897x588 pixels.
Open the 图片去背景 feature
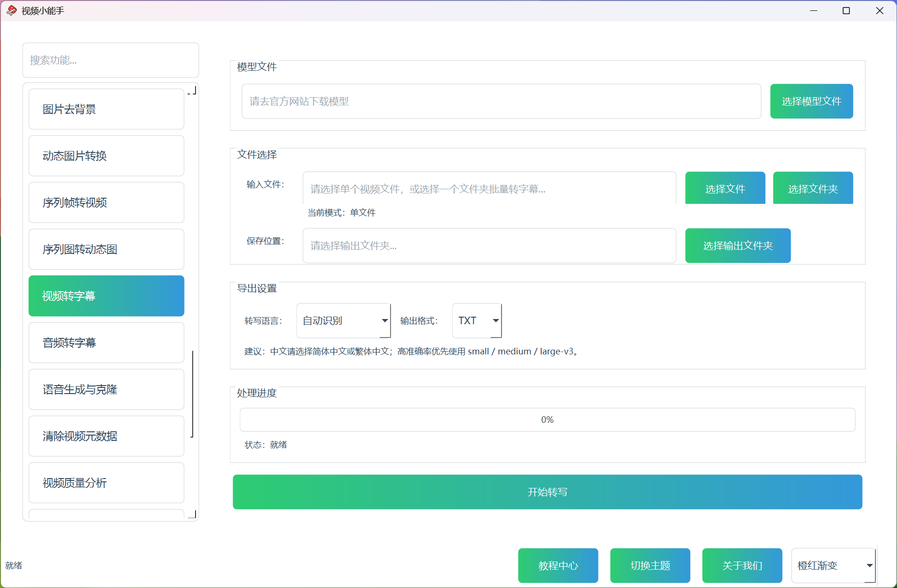[106, 109]
